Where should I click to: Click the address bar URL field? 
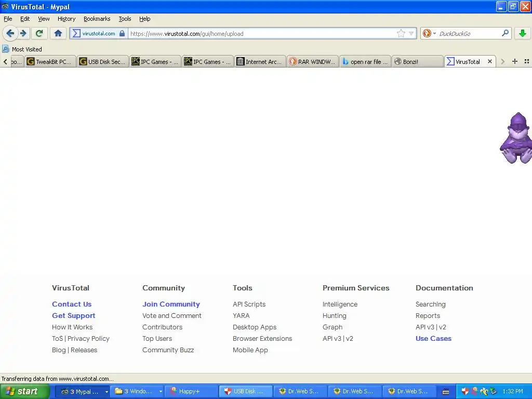(x=261, y=33)
